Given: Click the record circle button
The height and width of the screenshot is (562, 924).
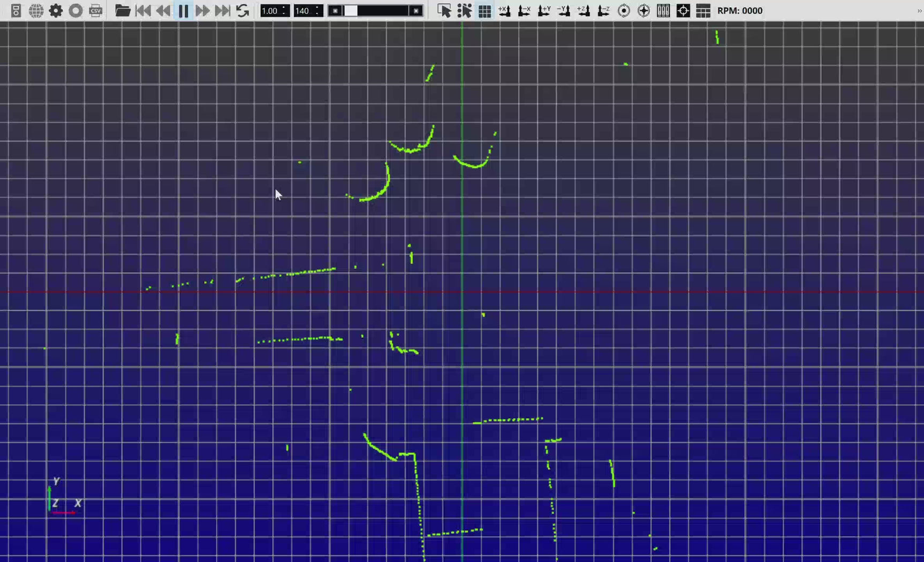Looking at the screenshot, I should (x=75, y=11).
